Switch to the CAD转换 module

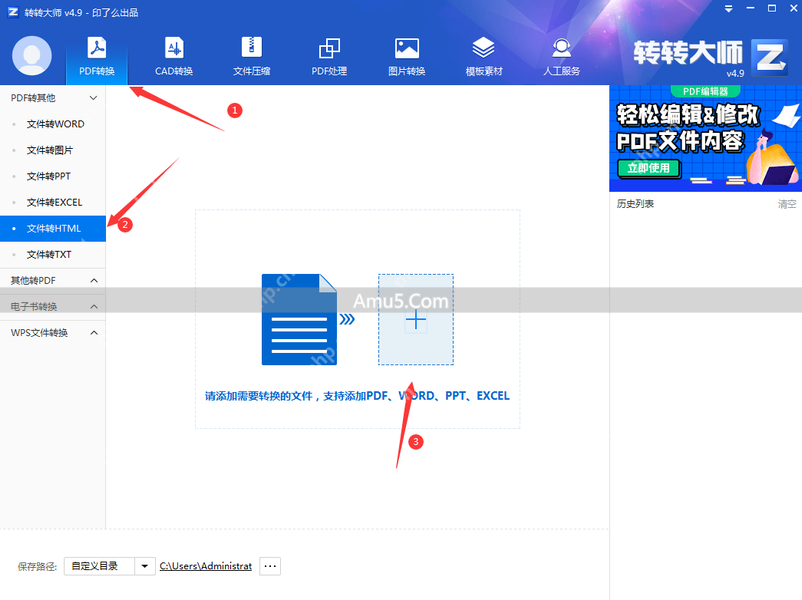coord(174,55)
